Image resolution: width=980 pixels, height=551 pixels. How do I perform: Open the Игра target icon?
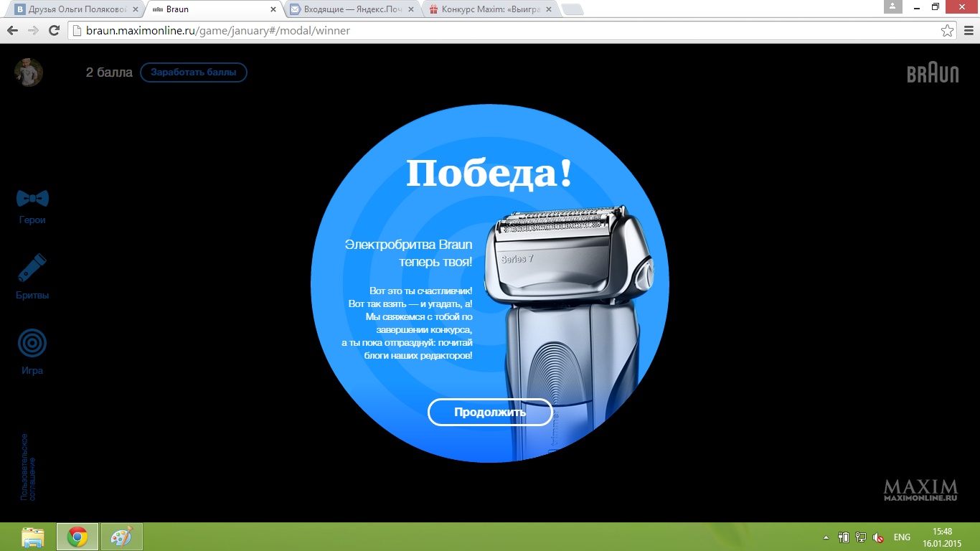[32, 344]
